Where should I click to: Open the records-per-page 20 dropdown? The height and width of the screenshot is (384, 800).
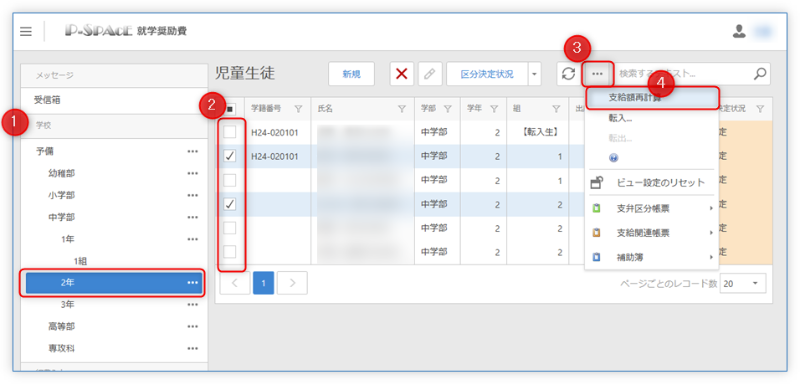742,283
